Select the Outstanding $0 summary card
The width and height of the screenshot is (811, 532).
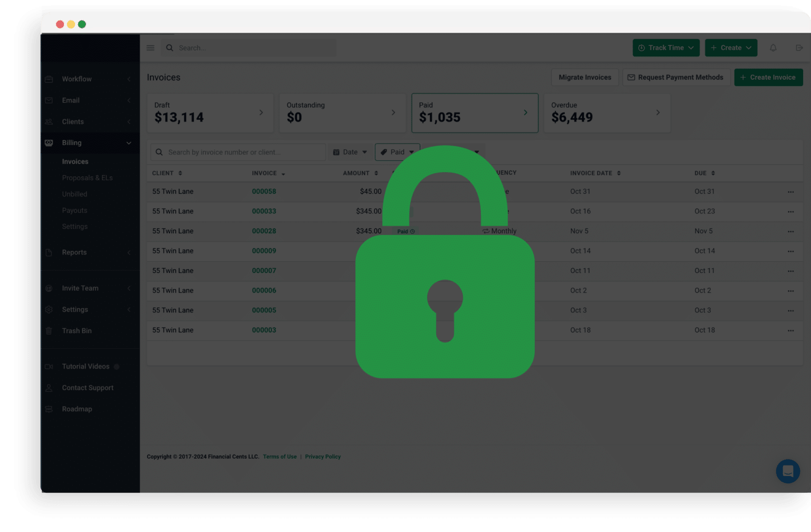pos(342,113)
